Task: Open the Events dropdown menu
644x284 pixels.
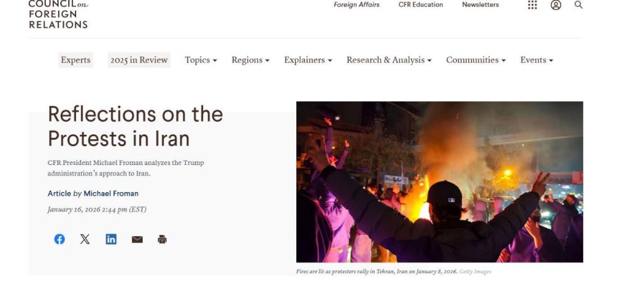Action: coord(537,60)
